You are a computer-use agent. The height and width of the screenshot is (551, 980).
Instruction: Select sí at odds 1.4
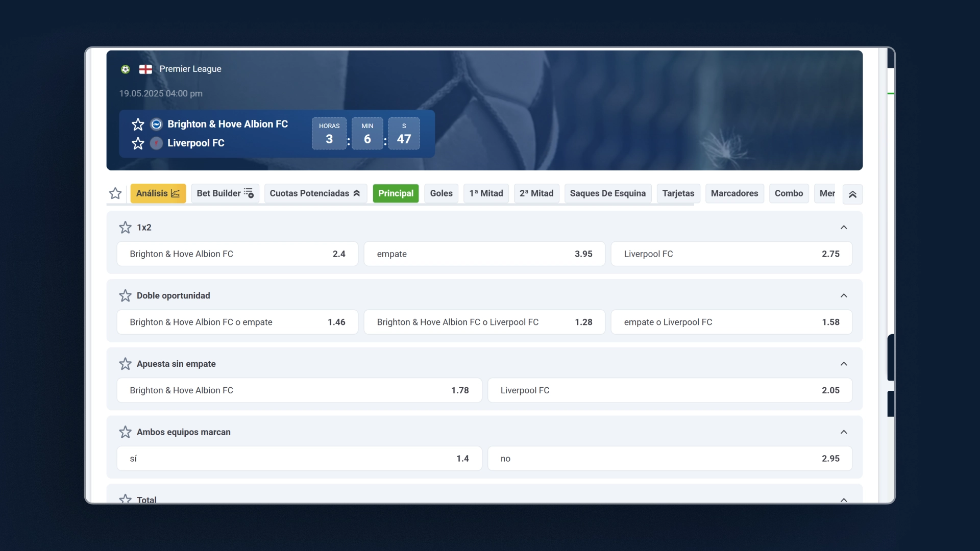pos(299,459)
